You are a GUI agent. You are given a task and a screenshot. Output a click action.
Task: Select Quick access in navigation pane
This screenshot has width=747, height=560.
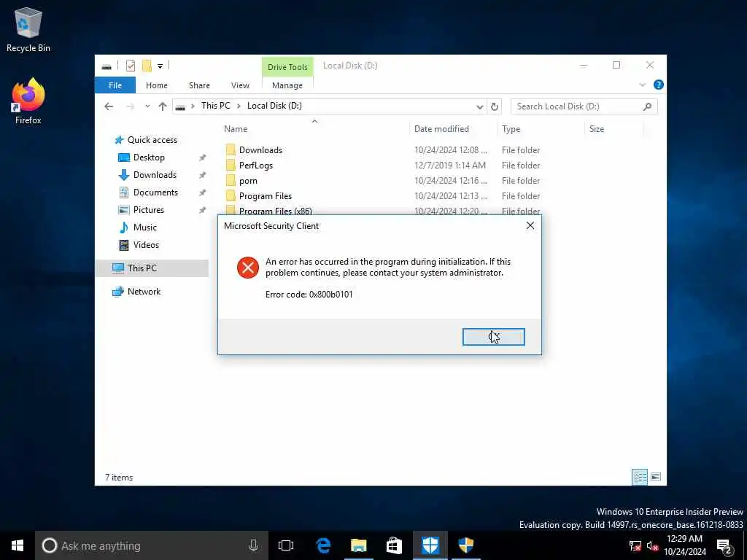pos(152,139)
